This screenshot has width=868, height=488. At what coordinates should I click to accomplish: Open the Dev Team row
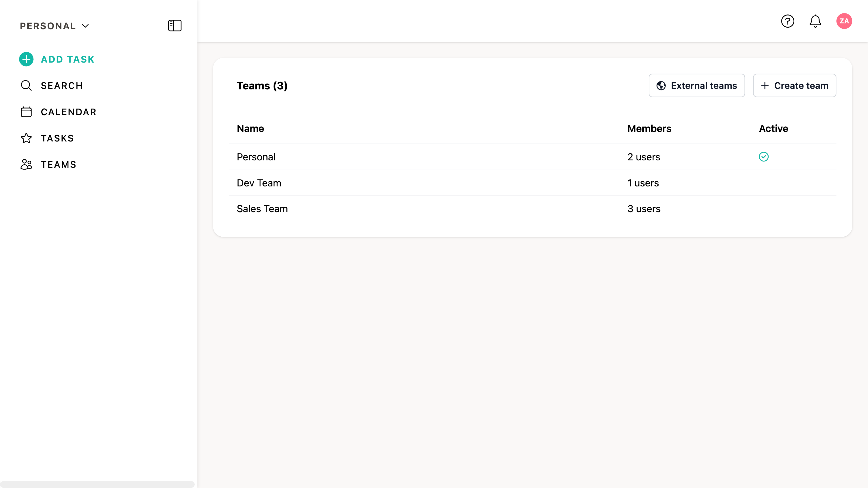tap(259, 183)
